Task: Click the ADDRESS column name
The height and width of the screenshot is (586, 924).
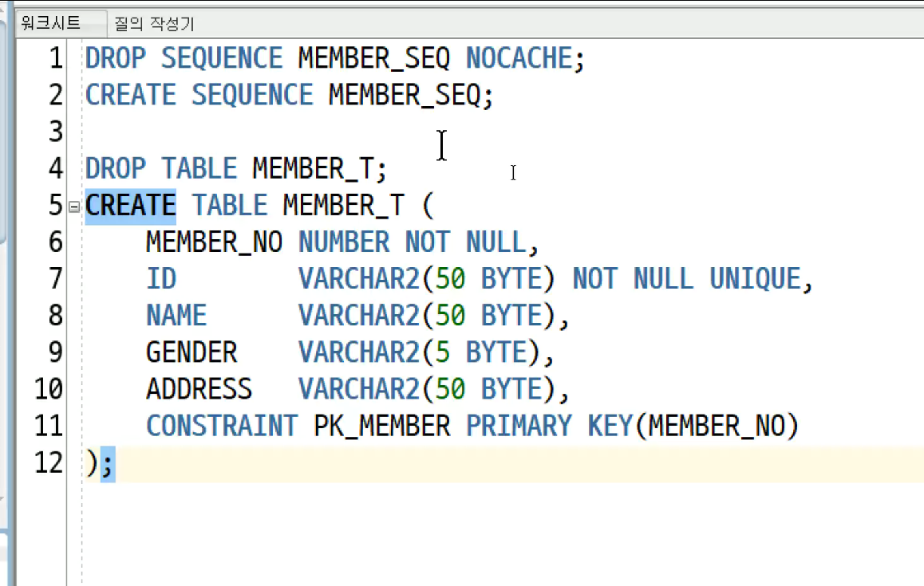Action: (x=199, y=389)
